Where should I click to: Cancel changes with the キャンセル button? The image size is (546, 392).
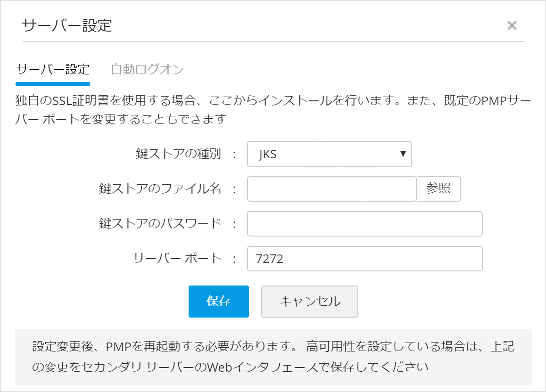click(x=309, y=302)
